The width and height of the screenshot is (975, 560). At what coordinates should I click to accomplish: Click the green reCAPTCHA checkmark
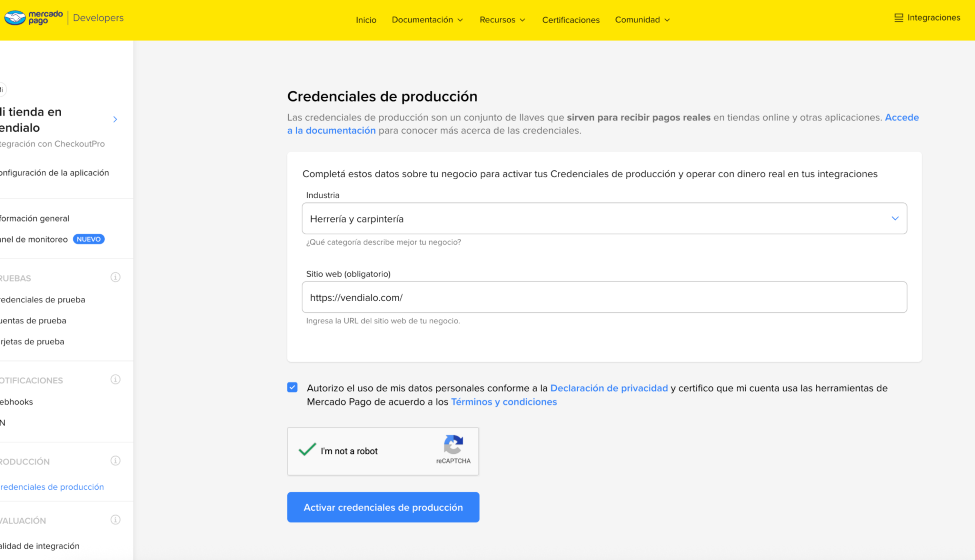click(x=307, y=449)
